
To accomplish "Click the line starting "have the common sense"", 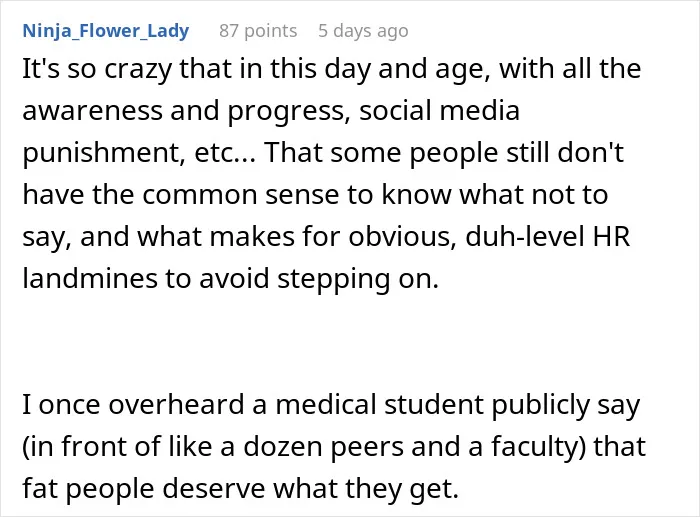I will click(315, 195).
